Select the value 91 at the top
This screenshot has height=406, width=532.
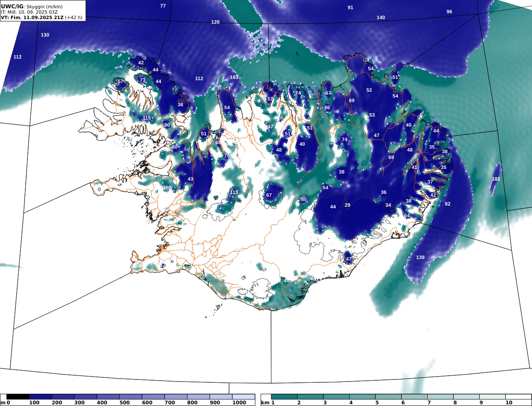coord(350,7)
